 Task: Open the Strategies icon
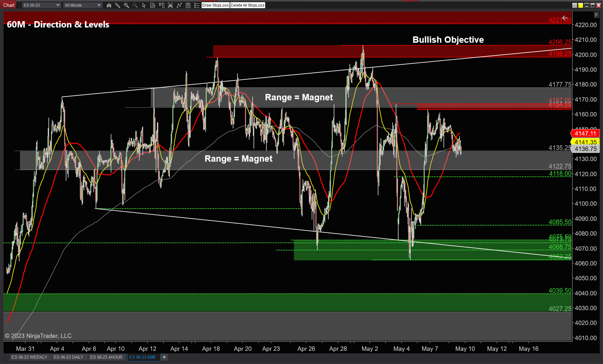pos(188,5)
